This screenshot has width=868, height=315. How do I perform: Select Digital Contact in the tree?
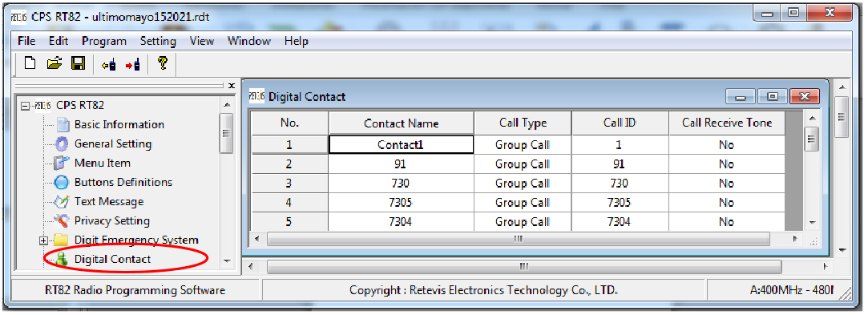pyautogui.click(x=112, y=259)
